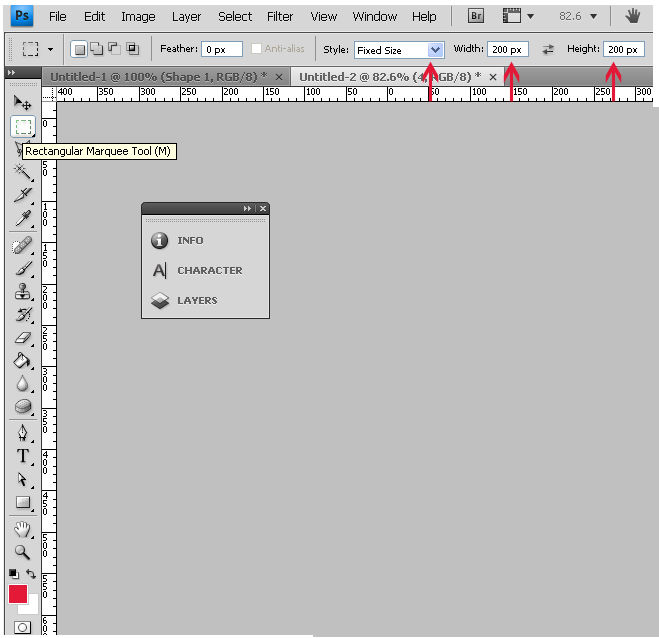The image size is (659, 638).
Task: Choose Intersect with selection mode
Action: click(x=133, y=48)
